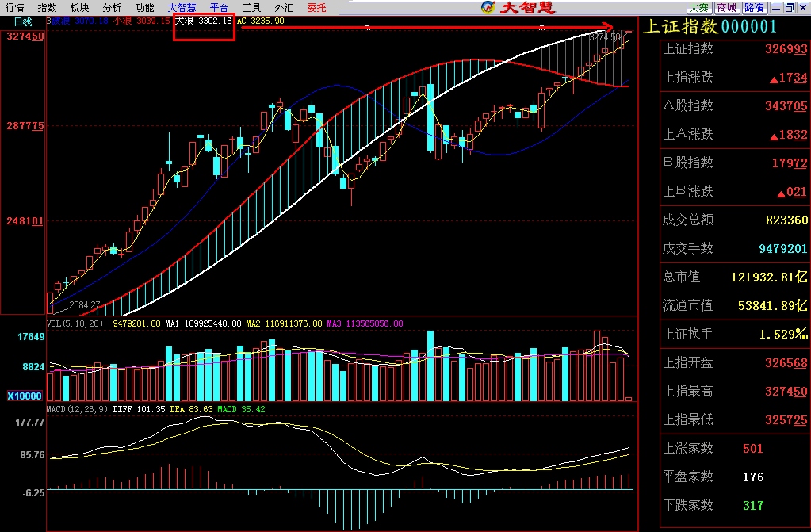Click the 上指最高 row label
This screenshot has width=811, height=532.
(688, 391)
